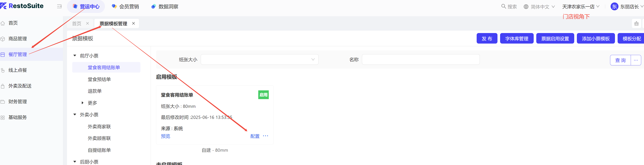Collapse the 前厅小票 tree node
The height and width of the screenshot is (165, 644).
(x=75, y=56)
